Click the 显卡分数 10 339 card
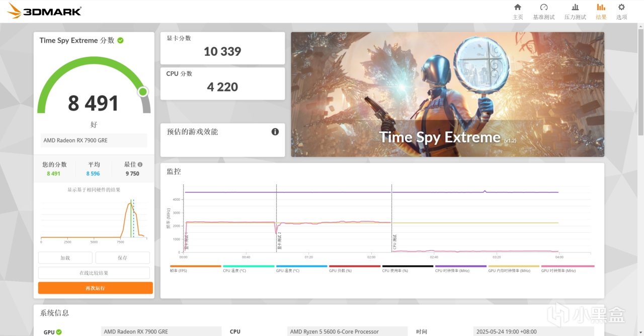This screenshot has height=336, width=644. pos(222,48)
